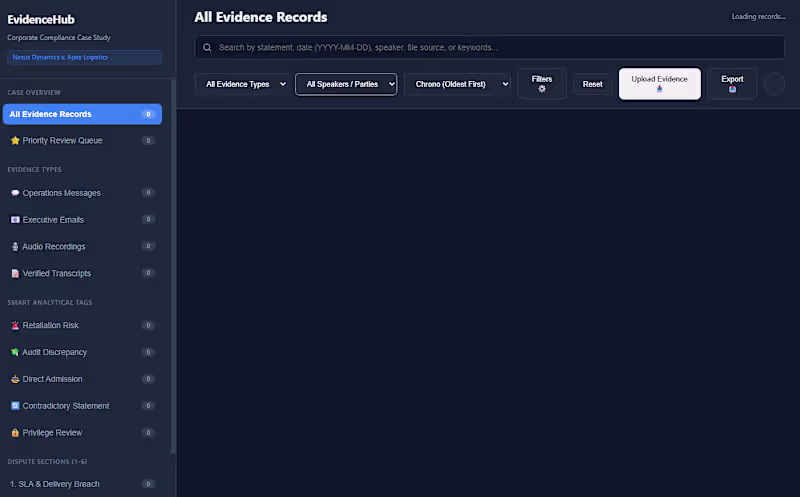
Task: Click the search magnifier icon
Action: pos(207,47)
